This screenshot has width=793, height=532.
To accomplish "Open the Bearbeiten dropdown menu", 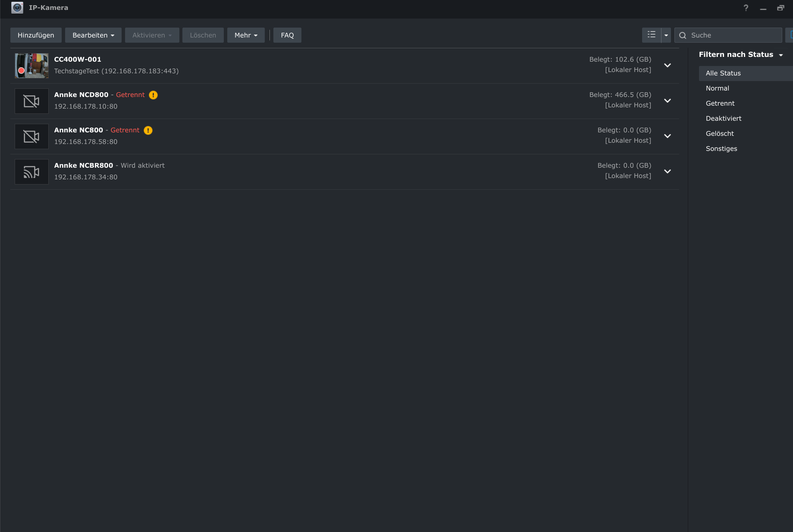I will [93, 35].
